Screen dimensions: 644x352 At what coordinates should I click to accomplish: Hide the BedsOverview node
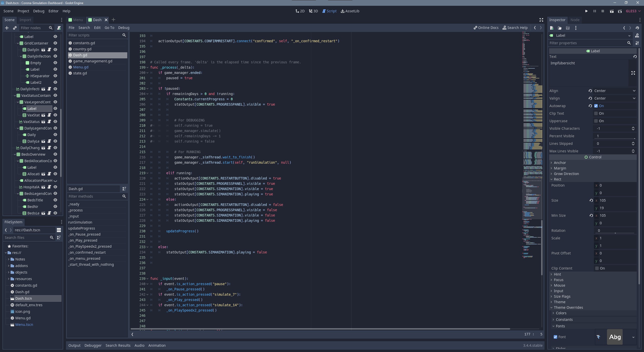coord(55,154)
